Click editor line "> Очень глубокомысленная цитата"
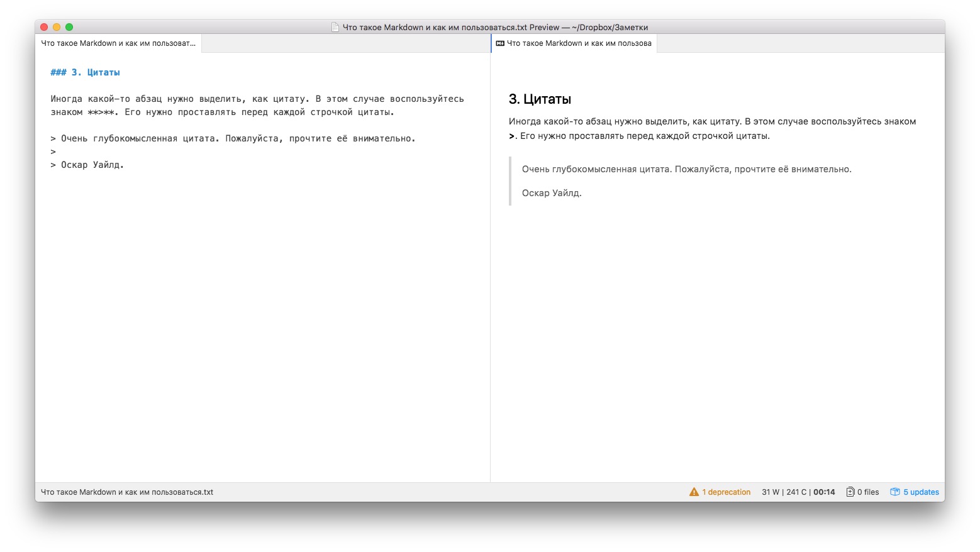The height and width of the screenshot is (552, 980). [233, 138]
